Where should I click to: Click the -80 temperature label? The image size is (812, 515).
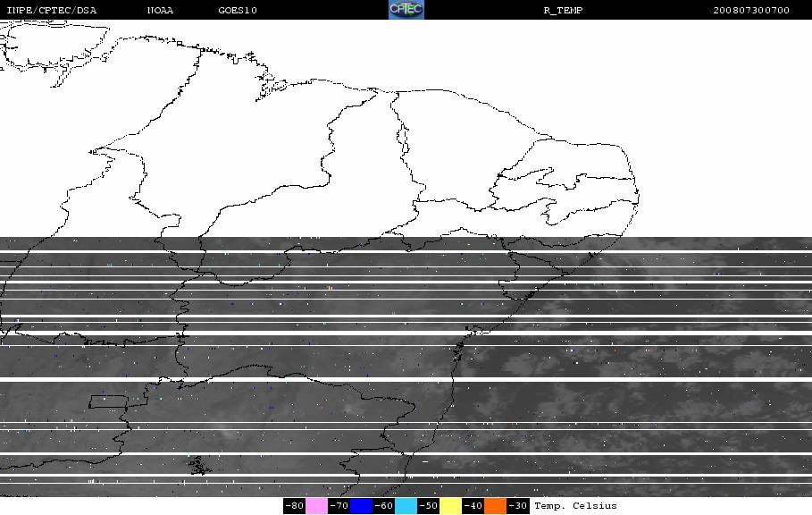pyautogui.click(x=295, y=506)
